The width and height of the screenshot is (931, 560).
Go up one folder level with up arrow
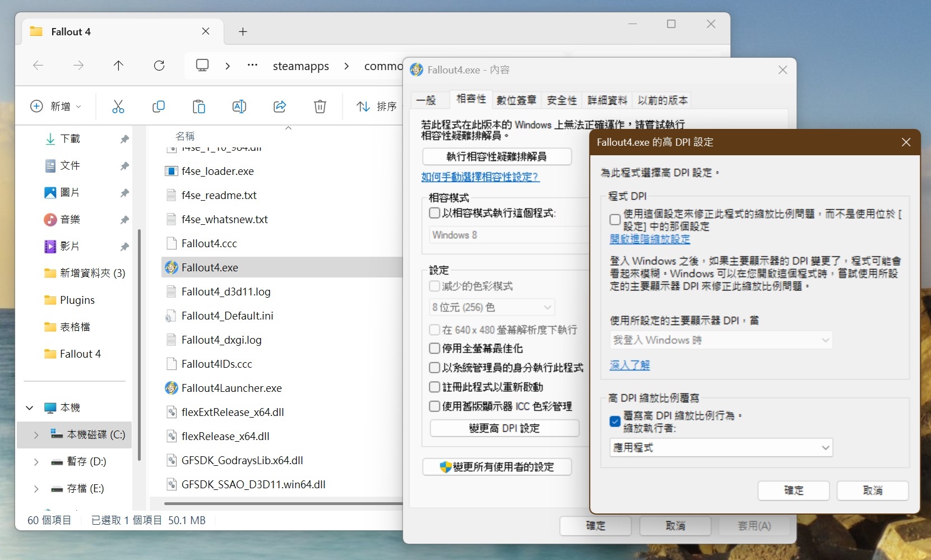pos(118,66)
